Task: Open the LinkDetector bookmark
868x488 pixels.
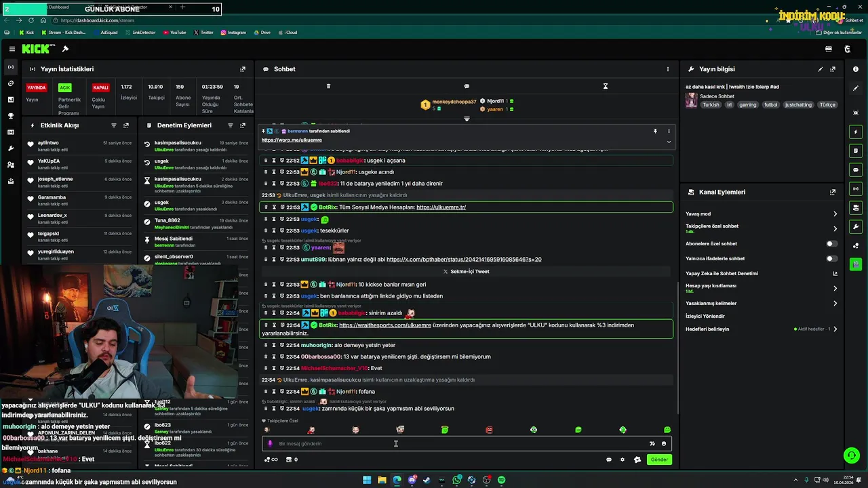Action: pyautogui.click(x=140, y=33)
